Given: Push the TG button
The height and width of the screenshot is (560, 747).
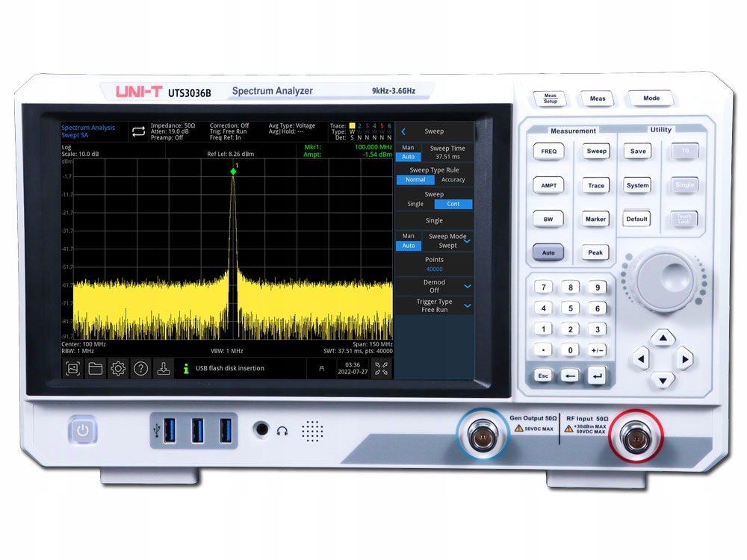Looking at the screenshot, I should tap(685, 151).
